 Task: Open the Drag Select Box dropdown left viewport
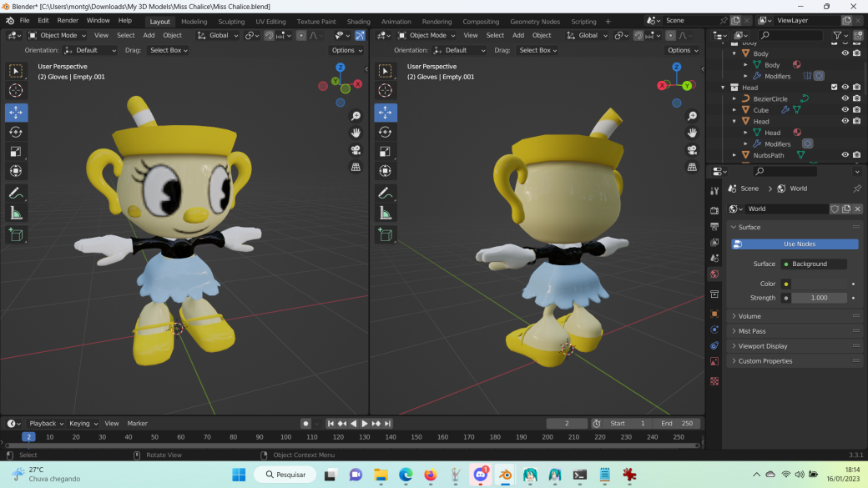pyautogui.click(x=169, y=50)
